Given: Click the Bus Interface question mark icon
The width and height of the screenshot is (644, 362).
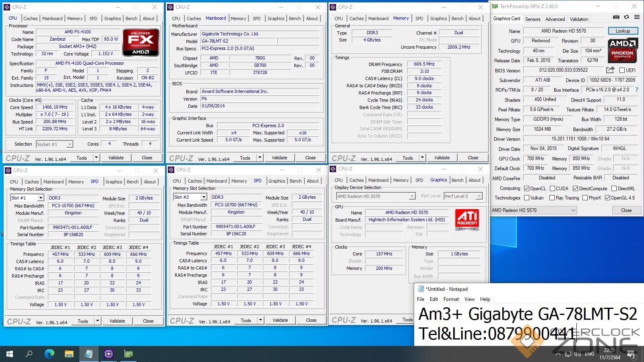Looking at the screenshot, I should [x=636, y=90].
